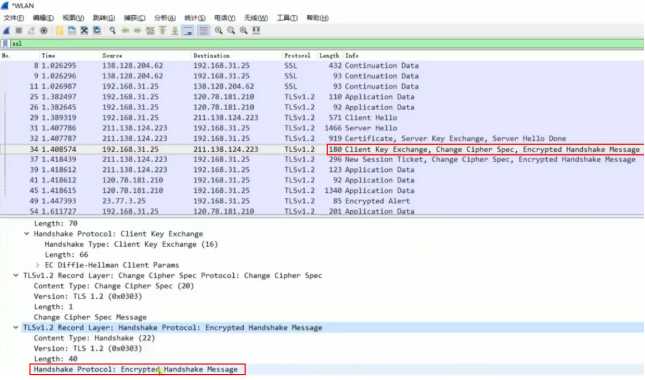Go to specified packet icon
This screenshot has height=380, width=645.
click(150, 30)
